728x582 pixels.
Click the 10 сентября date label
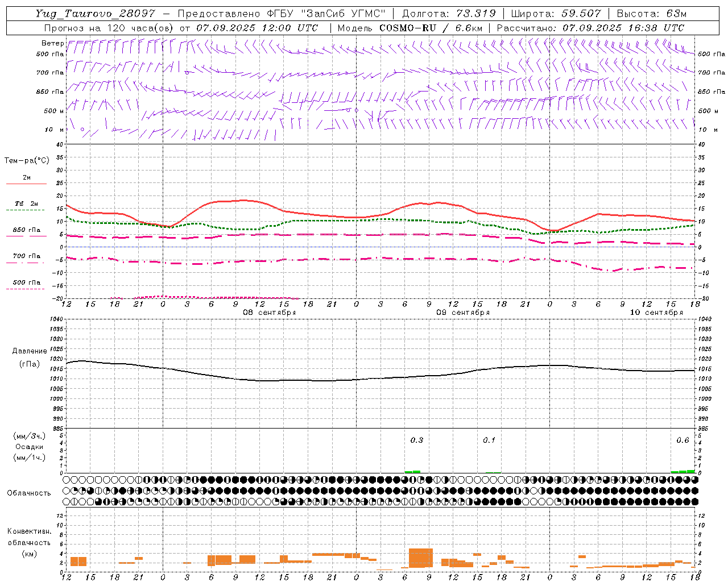(x=656, y=313)
